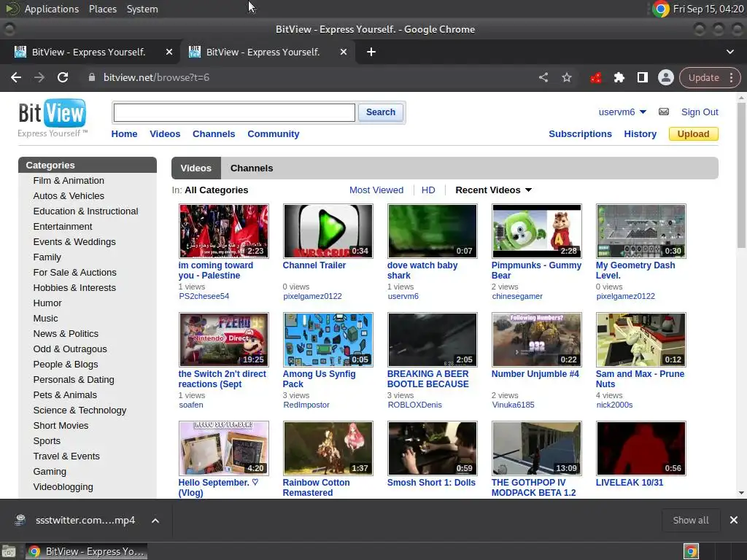
Task: Open Chrome's three-dot menu
Action: click(731, 77)
